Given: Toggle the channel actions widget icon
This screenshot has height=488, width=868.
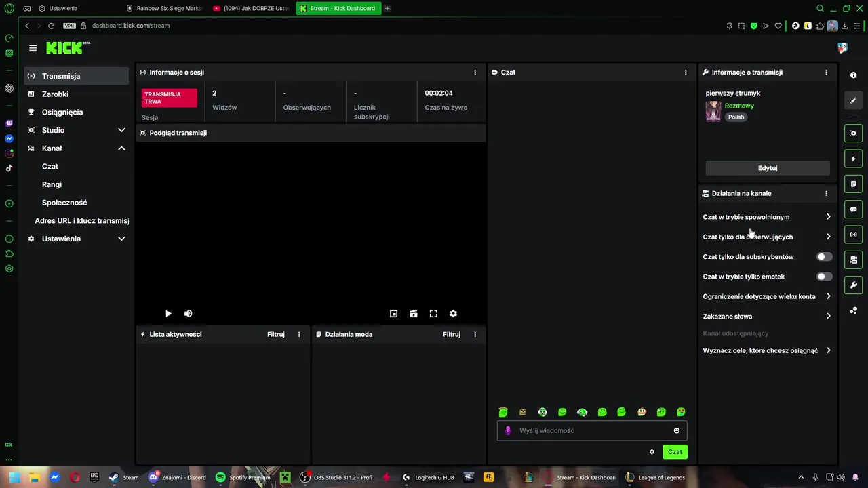Looking at the screenshot, I should 854,260.
